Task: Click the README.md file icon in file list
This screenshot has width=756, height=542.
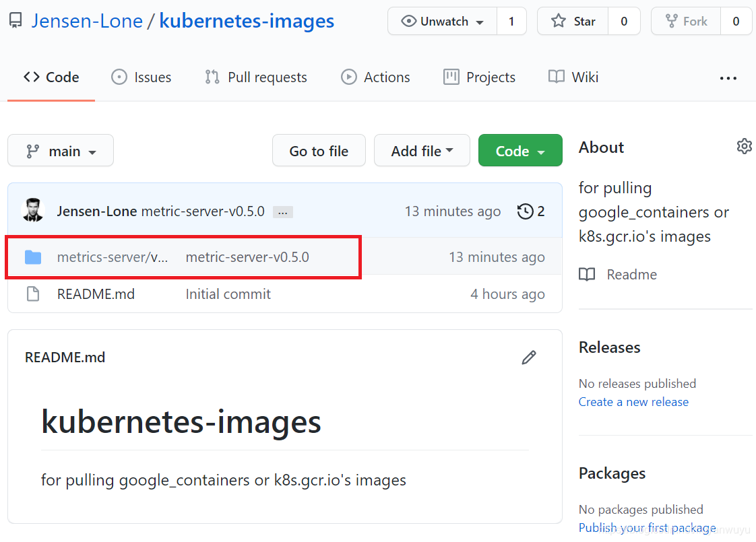Action: pyautogui.click(x=33, y=294)
